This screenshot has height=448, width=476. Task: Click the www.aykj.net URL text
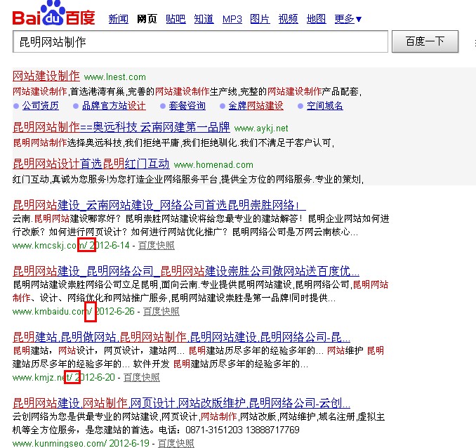(261, 129)
